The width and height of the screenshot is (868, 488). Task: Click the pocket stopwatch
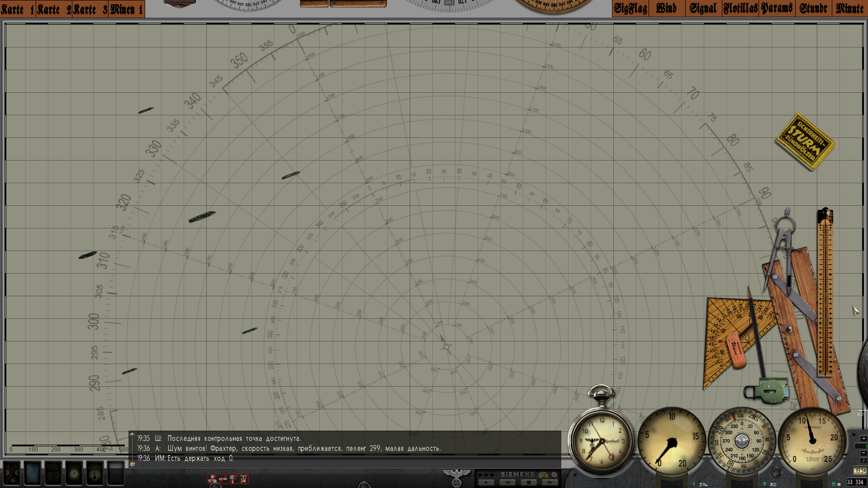(x=601, y=436)
